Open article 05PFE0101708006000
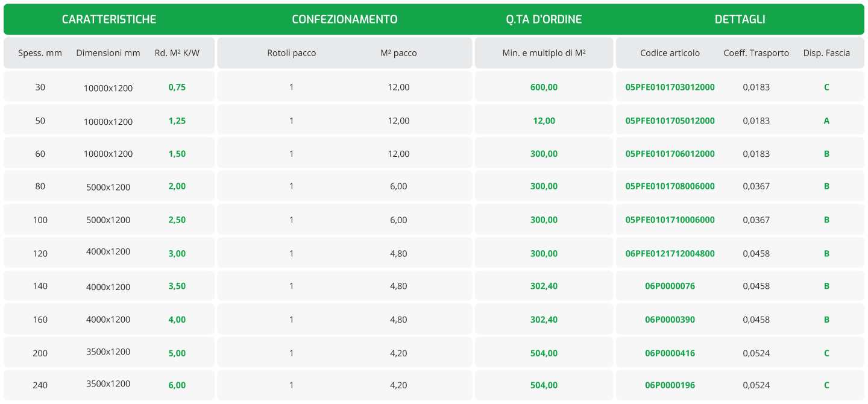Screen dimensions: 868x404 (x=670, y=186)
